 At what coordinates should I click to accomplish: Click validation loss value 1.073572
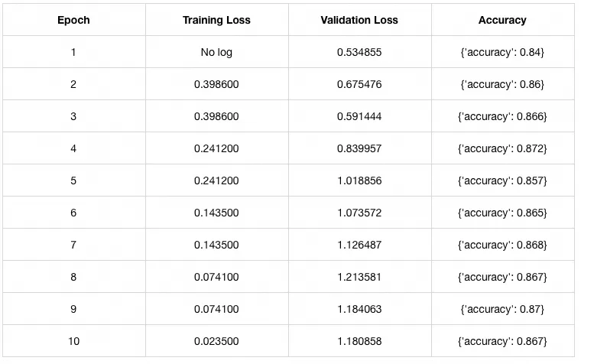(359, 213)
